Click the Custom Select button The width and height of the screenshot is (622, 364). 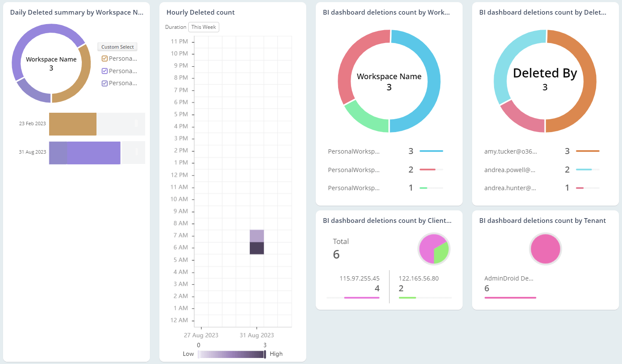[x=117, y=46]
